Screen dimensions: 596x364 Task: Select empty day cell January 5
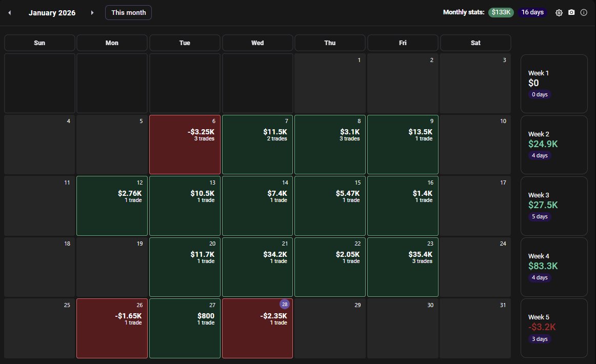112,145
